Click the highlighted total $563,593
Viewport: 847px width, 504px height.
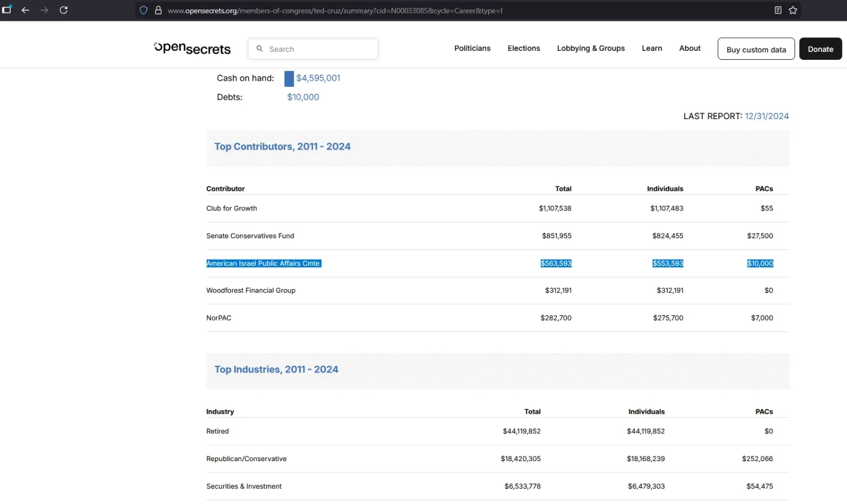click(x=556, y=264)
